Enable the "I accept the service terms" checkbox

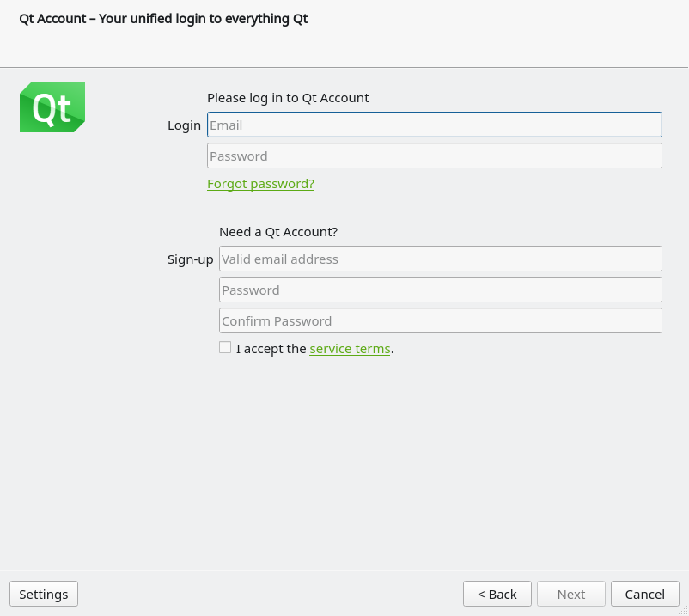click(x=224, y=346)
